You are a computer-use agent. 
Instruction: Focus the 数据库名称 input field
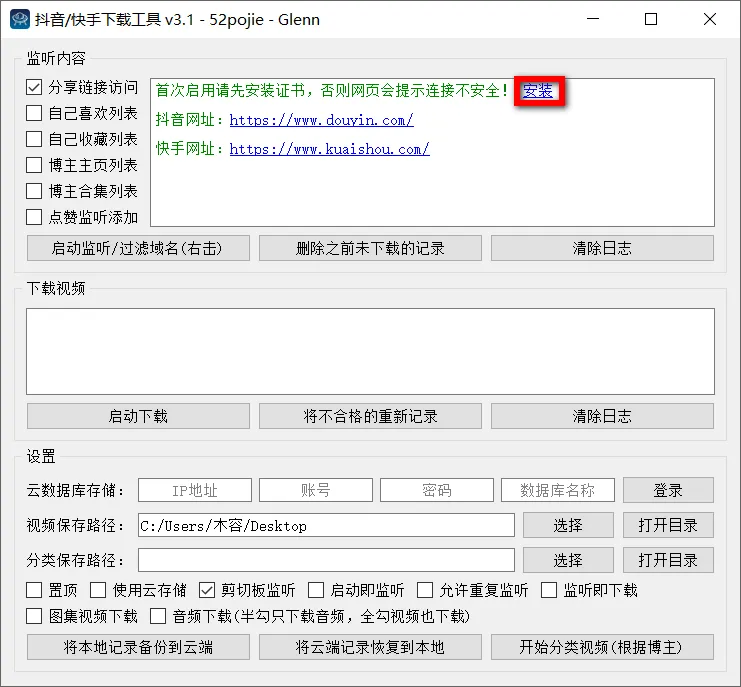tap(558, 490)
